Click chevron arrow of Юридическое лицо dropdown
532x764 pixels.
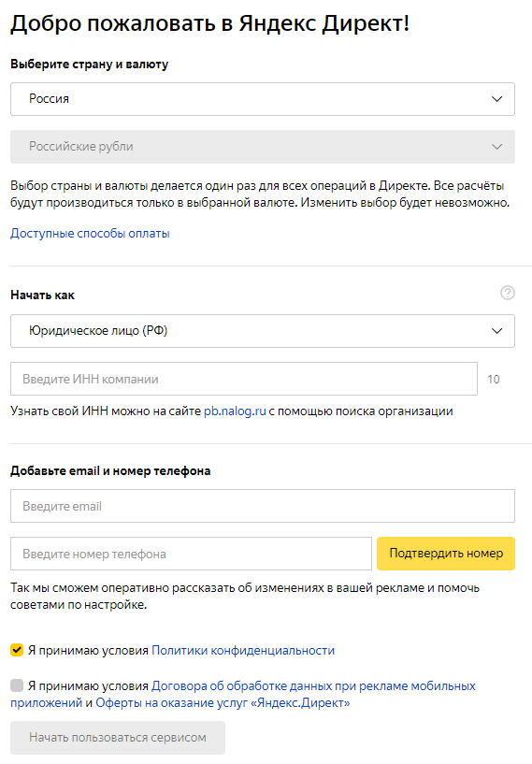pos(496,331)
